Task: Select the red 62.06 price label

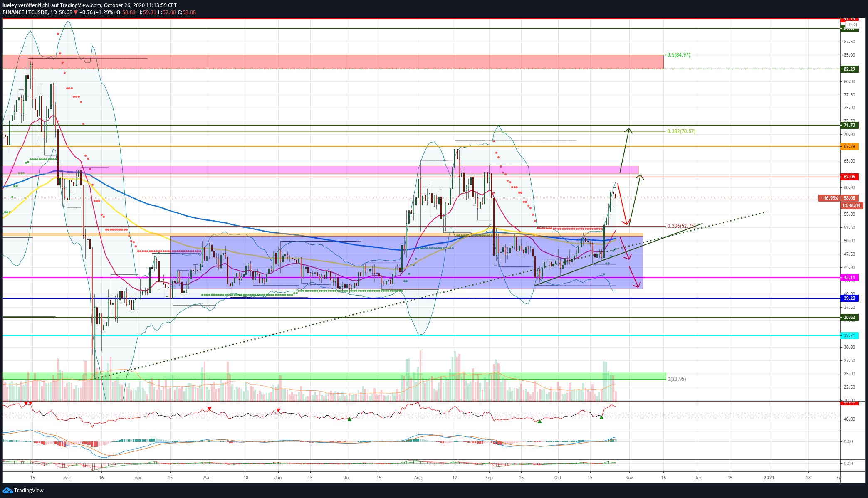Action: 849,177
